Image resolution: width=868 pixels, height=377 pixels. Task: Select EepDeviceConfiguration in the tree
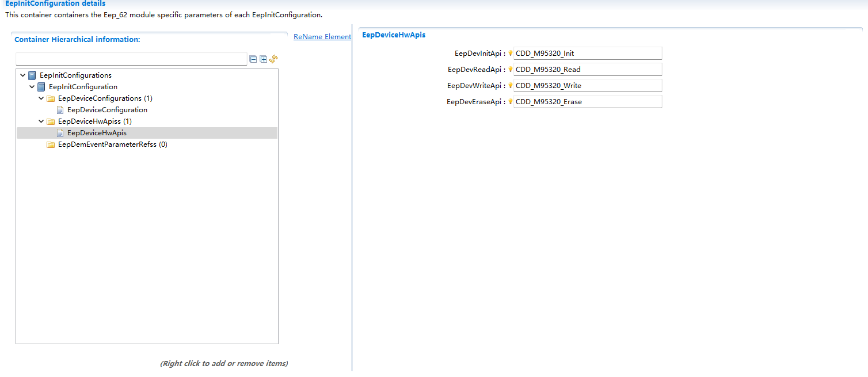[x=107, y=110]
